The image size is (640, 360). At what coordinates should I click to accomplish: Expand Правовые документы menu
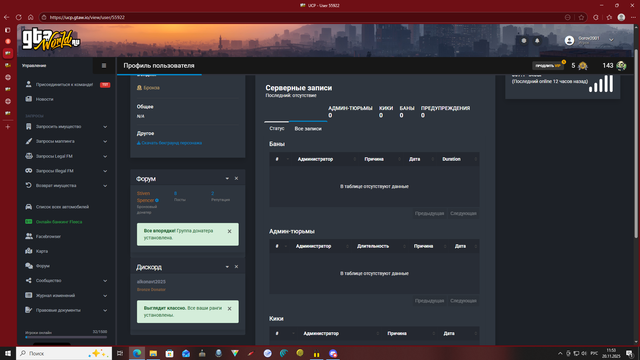[67, 310]
